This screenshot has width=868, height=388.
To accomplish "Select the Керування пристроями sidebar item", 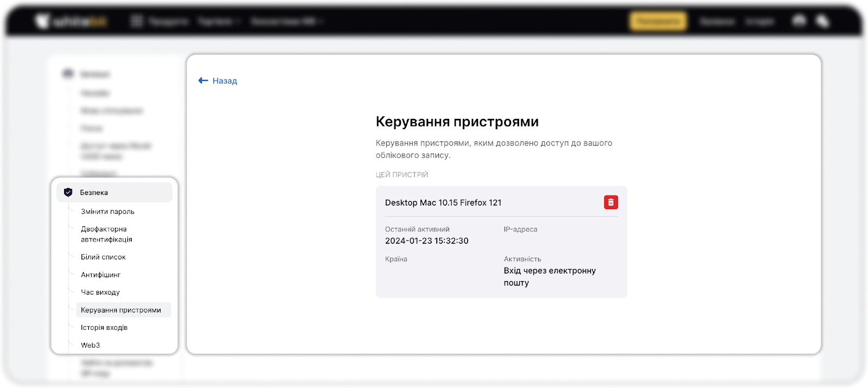I will pos(121,310).
